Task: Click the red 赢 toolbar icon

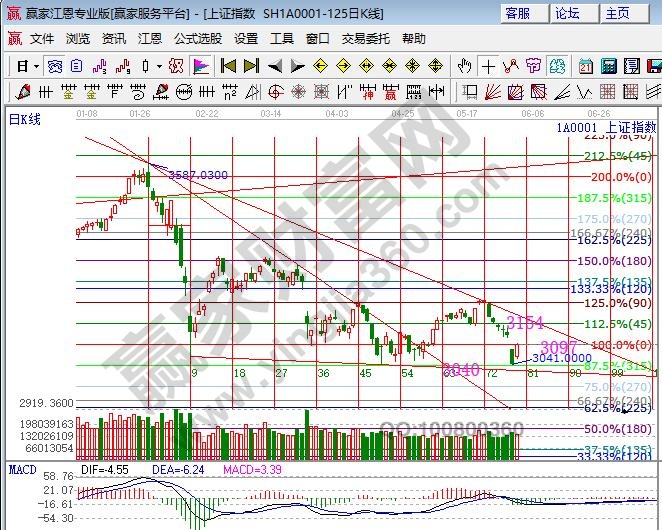Action: [390, 92]
